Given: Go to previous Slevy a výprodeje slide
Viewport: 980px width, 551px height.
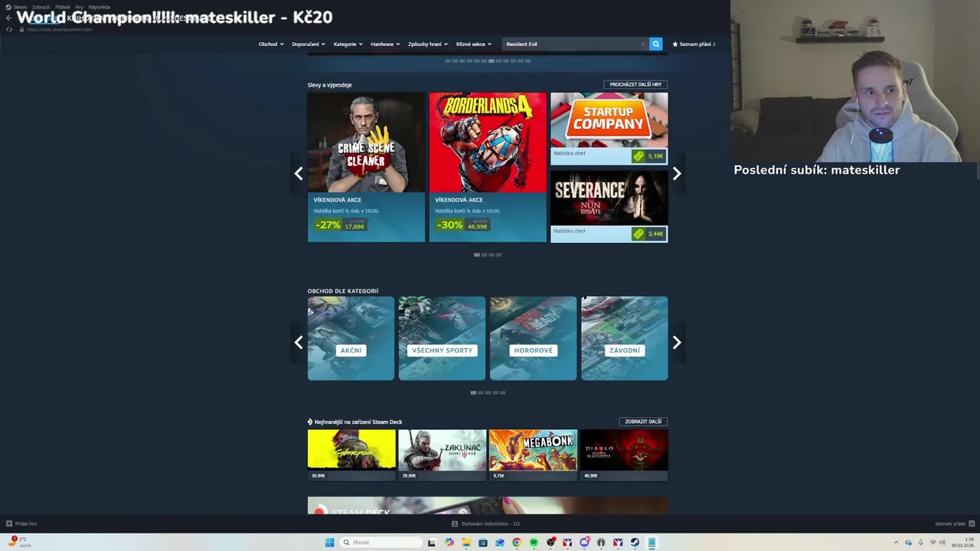Looking at the screenshot, I should pos(299,174).
